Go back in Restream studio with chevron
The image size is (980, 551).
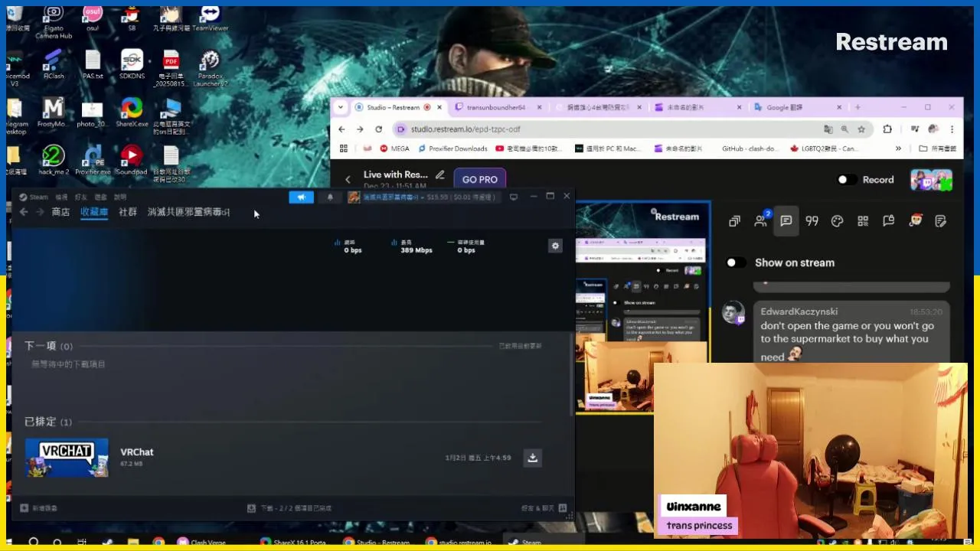point(348,179)
